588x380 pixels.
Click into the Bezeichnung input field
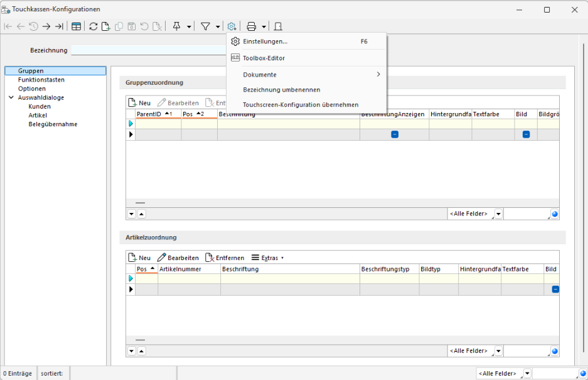tap(148, 50)
